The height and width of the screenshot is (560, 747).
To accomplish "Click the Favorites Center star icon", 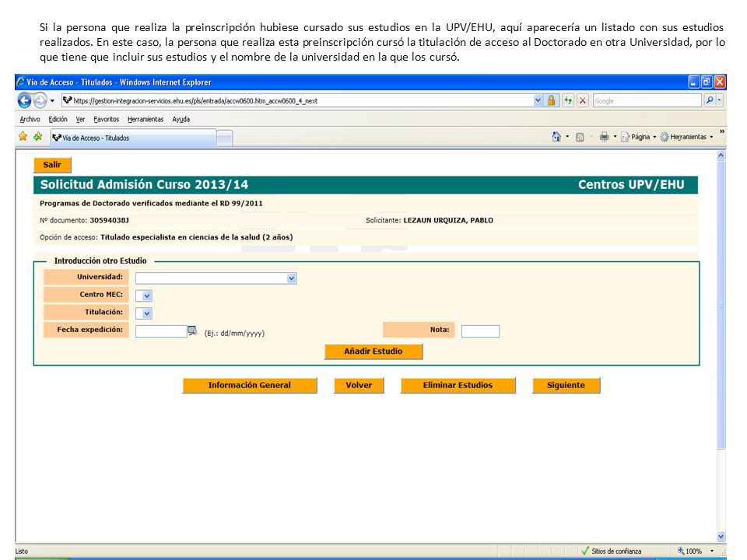I will click(23, 137).
